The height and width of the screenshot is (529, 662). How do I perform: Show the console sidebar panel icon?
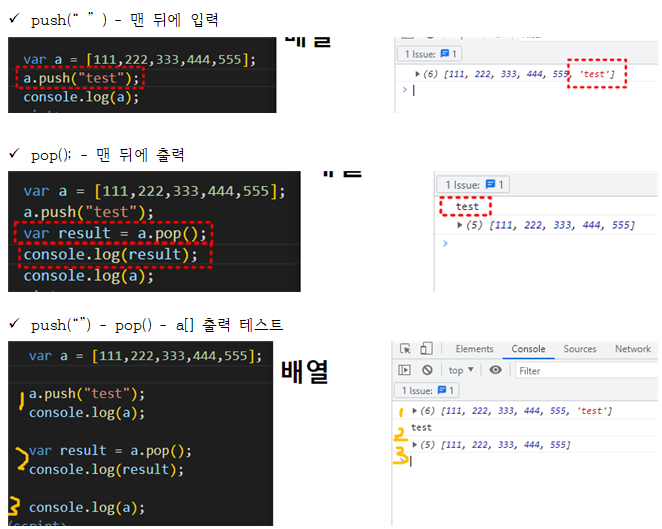click(x=404, y=370)
